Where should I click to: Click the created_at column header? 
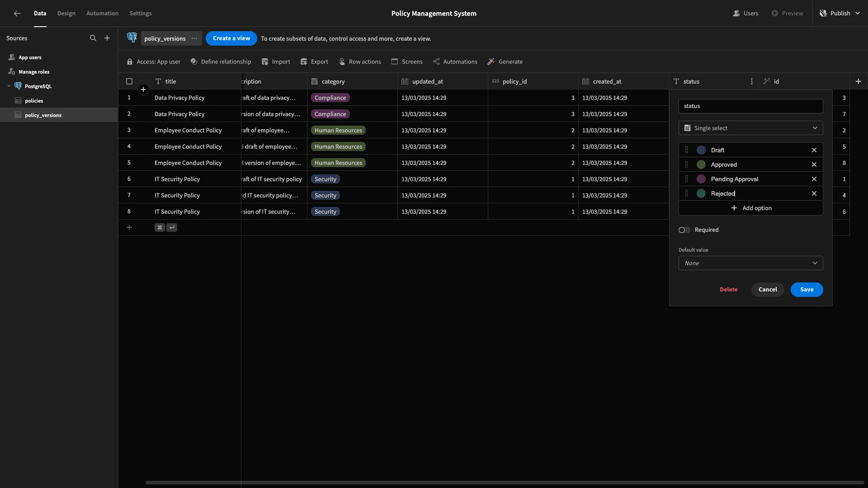click(x=623, y=81)
